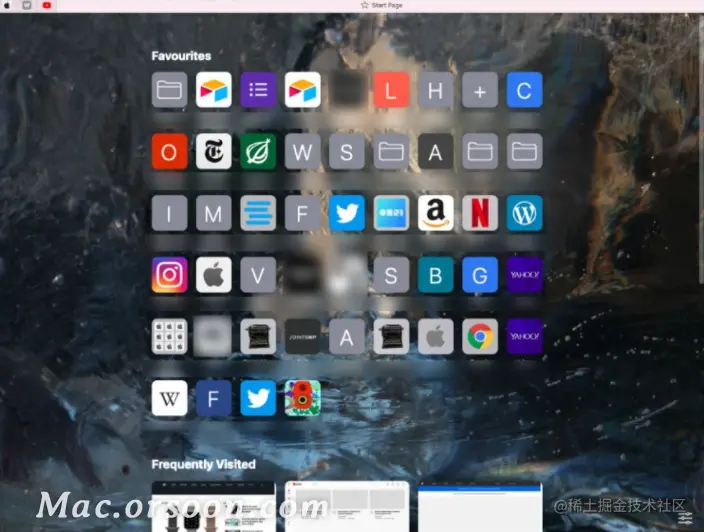Open the start page customise settings icon
This screenshot has width=704, height=532.
tap(685, 518)
